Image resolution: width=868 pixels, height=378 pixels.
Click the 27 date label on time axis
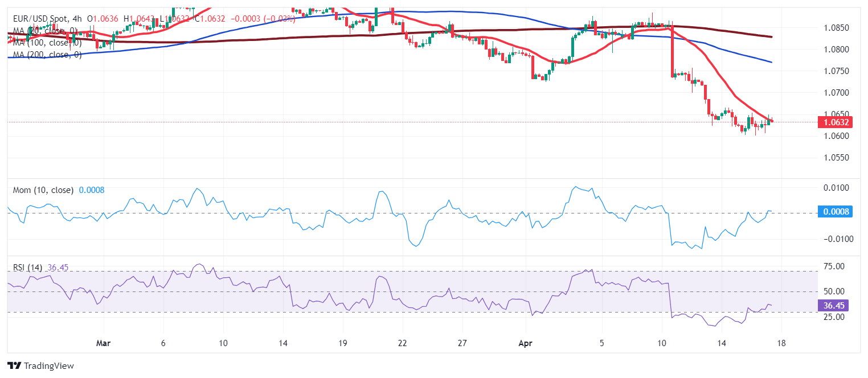462,343
